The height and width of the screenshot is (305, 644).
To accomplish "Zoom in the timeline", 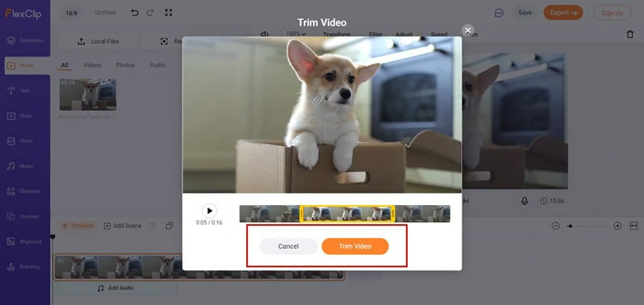I will pos(618,226).
